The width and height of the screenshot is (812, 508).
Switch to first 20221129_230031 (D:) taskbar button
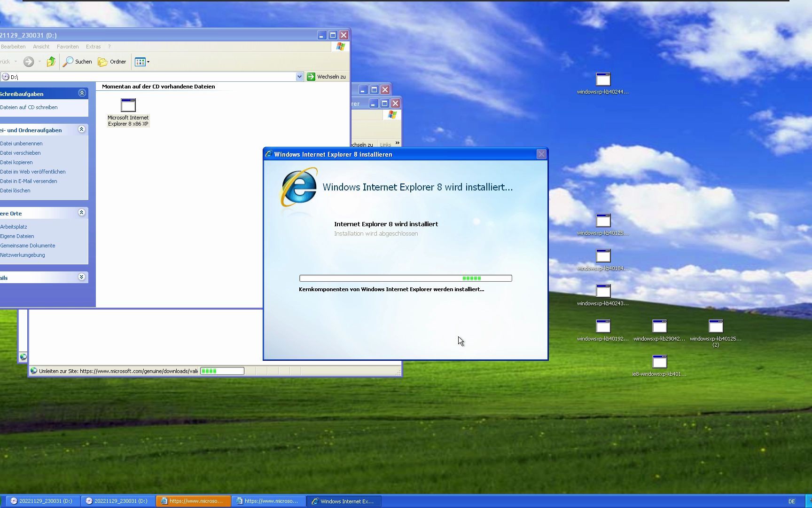point(42,501)
